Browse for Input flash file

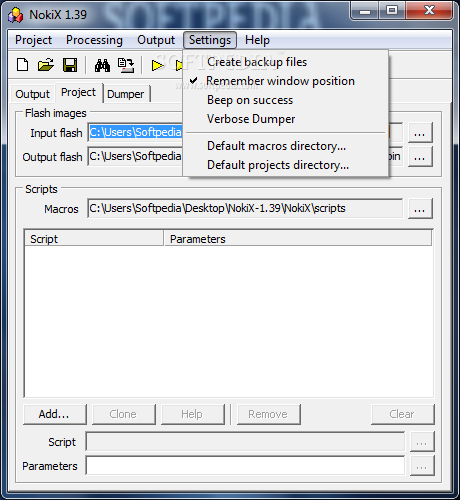(x=420, y=133)
